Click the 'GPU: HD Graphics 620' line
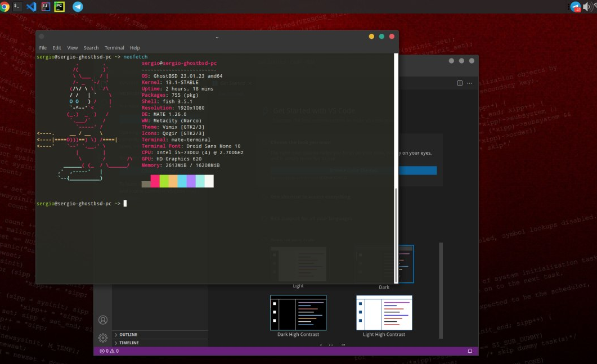The image size is (597, 364). pos(171,159)
